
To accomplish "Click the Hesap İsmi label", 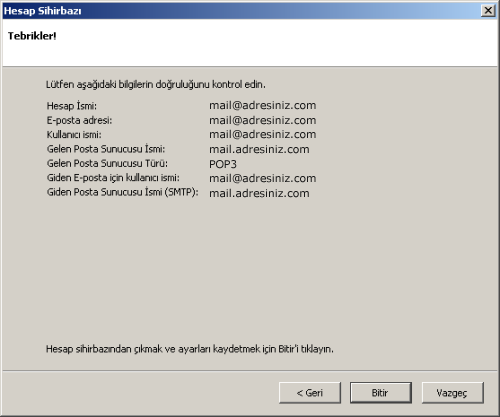I will click(72, 106).
